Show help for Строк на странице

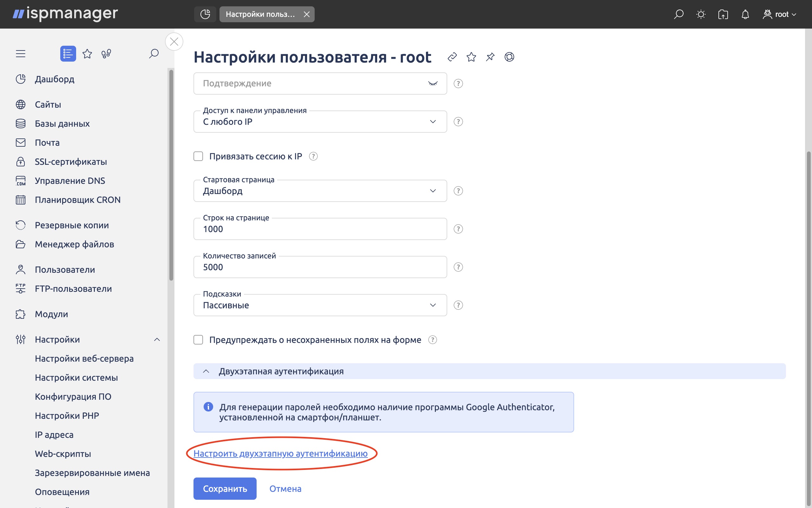458,229
